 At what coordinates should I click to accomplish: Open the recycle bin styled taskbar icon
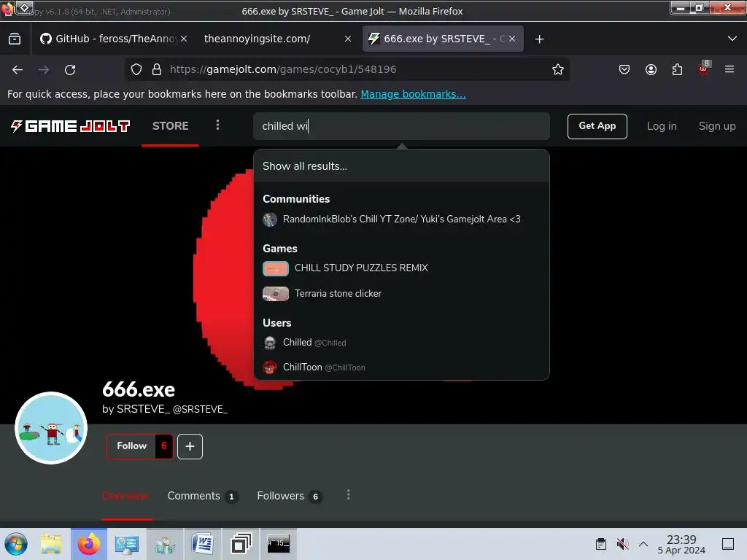(164, 544)
